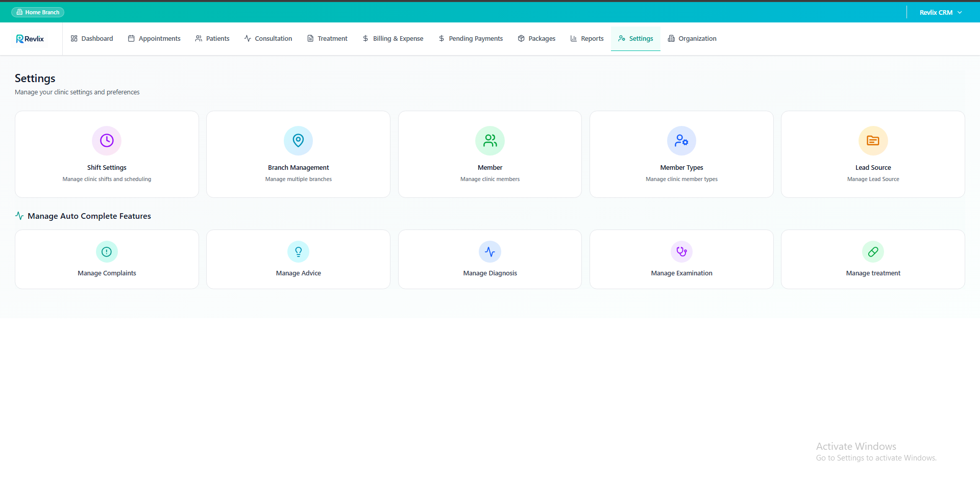The height and width of the screenshot is (486, 980).
Task: Open the Manage Diagnosis pulse icon
Action: point(490,251)
